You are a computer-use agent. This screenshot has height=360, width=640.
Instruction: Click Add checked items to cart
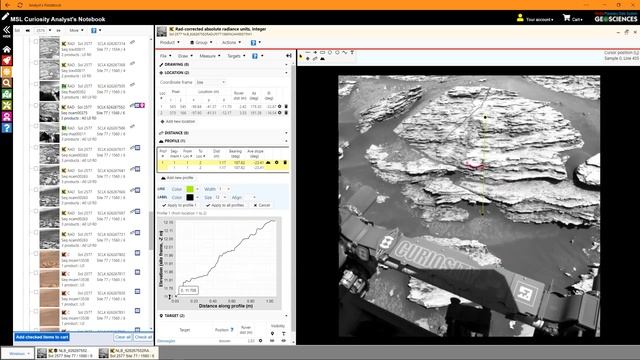[x=42, y=337]
